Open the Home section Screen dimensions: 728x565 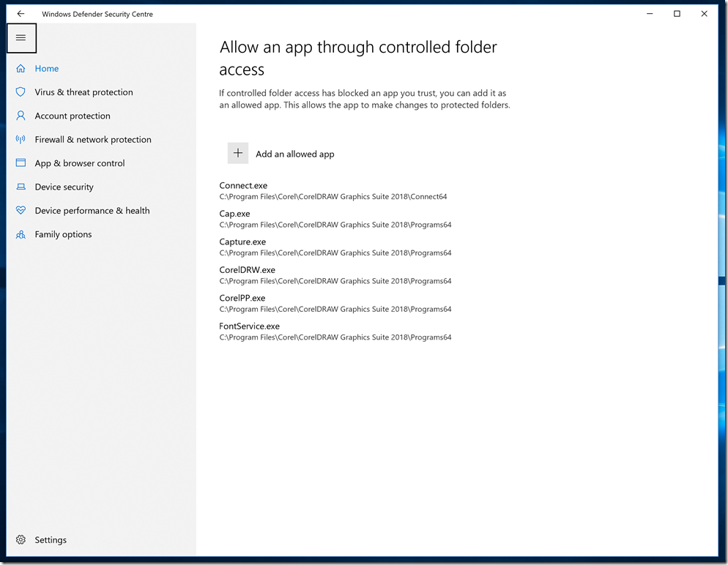(47, 69)
